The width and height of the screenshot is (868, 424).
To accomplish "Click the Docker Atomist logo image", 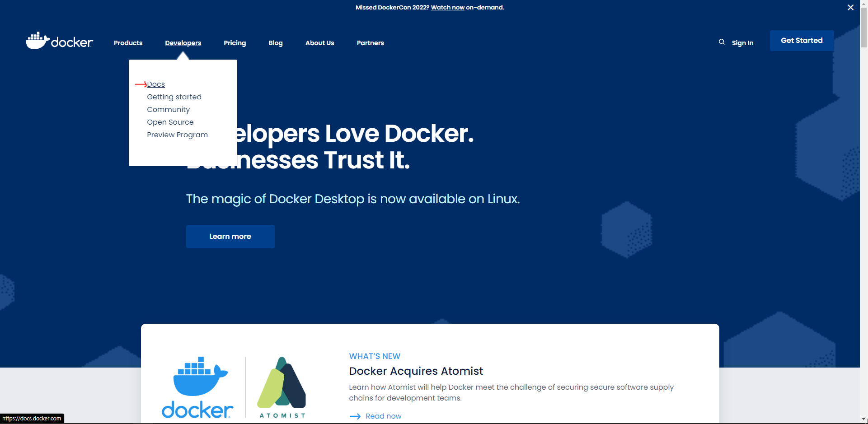I will (x=234, y=387).
